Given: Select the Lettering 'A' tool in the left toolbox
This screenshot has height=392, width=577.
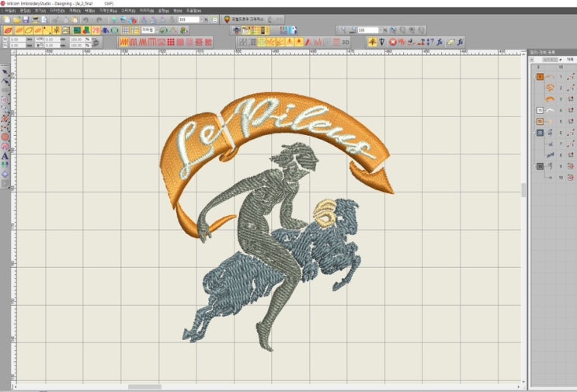Looking at the screenshot, I should click(x=5, y=156).
